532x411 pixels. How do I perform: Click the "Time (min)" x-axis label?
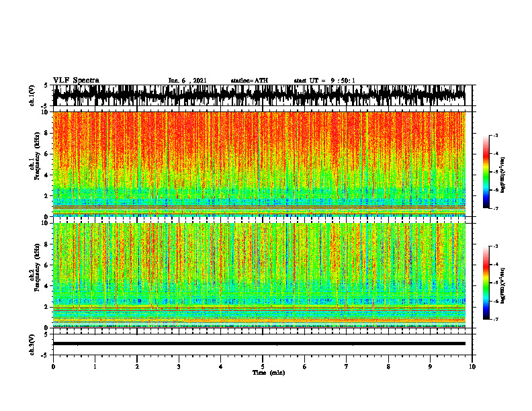[x=269, y=373]
